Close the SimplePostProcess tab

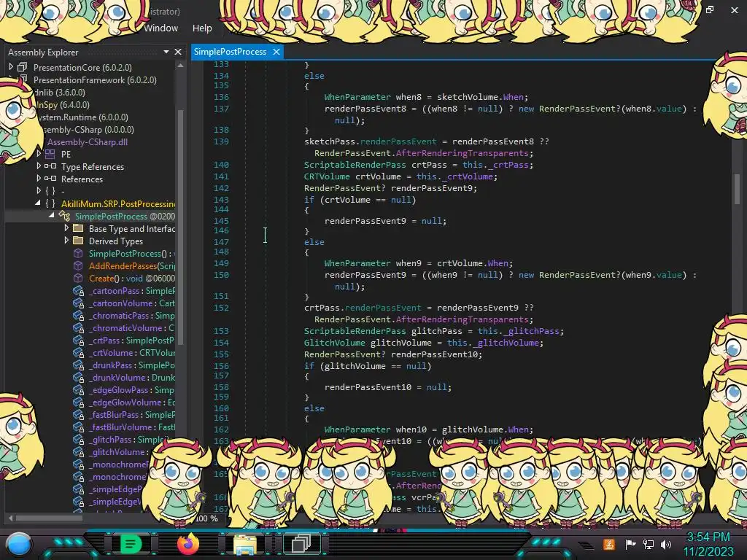pos(276,52)
